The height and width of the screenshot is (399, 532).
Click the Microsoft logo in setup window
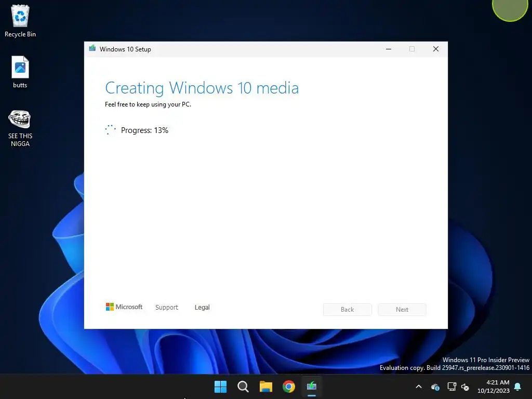click(x=124, y=307)
